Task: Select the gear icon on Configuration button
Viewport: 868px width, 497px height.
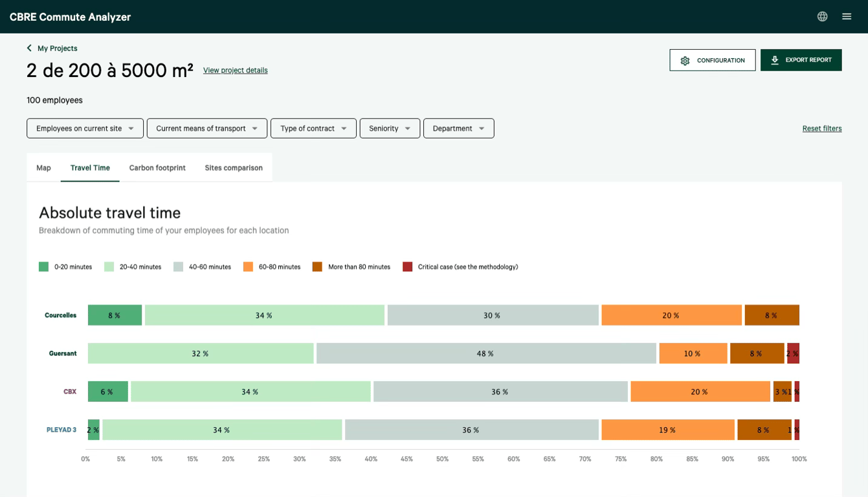Action: [x=684, y=60]
